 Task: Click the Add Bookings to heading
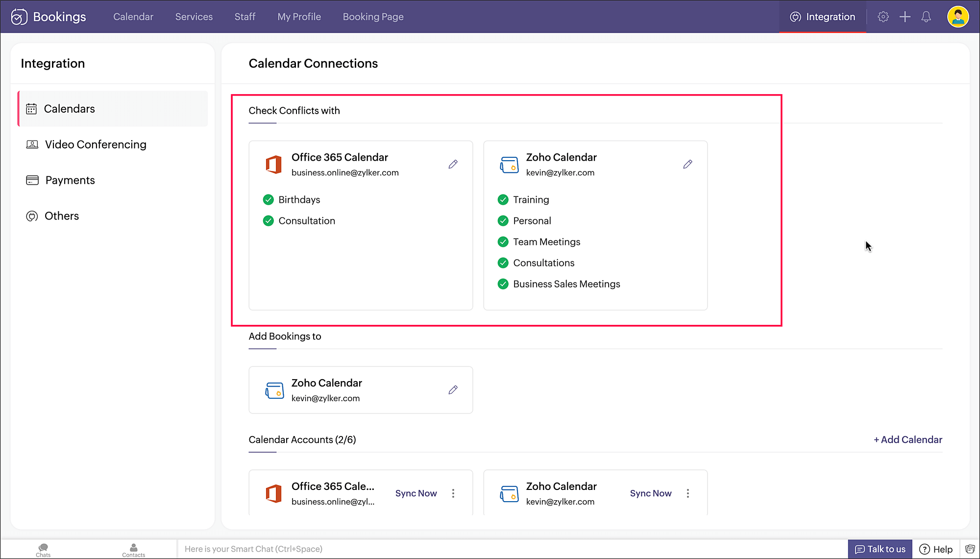285,336
